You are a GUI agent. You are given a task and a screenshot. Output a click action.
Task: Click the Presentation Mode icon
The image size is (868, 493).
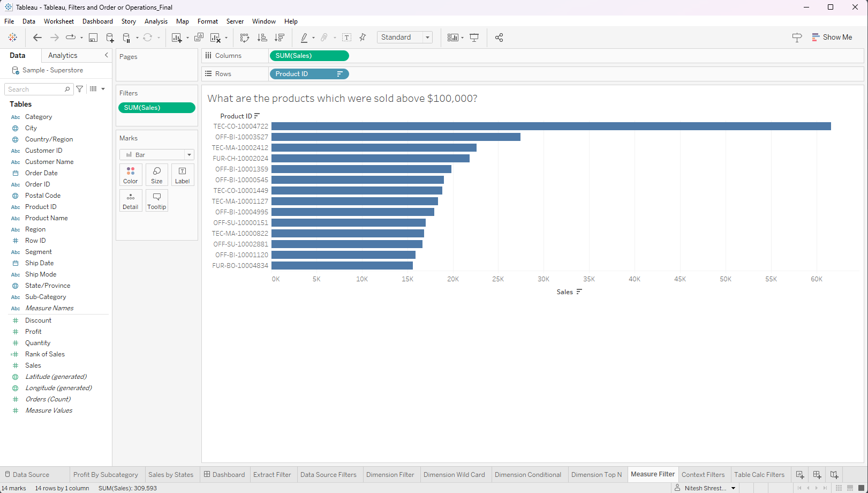pos(474,38)
